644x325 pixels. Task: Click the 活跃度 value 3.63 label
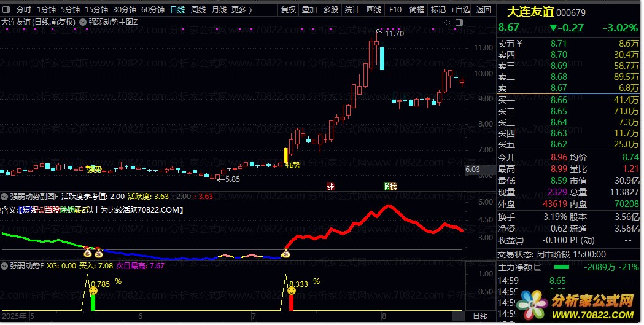click(149, 197)
